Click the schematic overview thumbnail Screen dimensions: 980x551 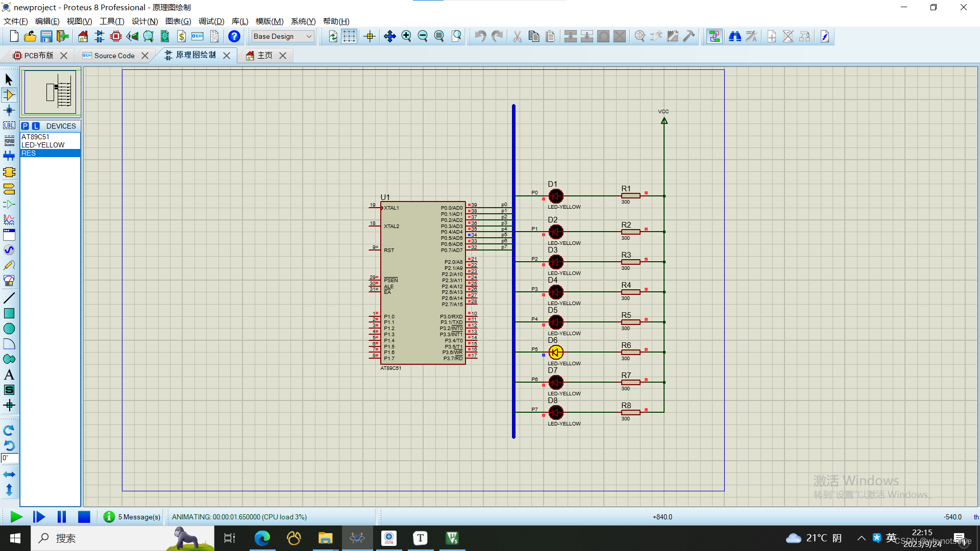[x=50, y=92]
